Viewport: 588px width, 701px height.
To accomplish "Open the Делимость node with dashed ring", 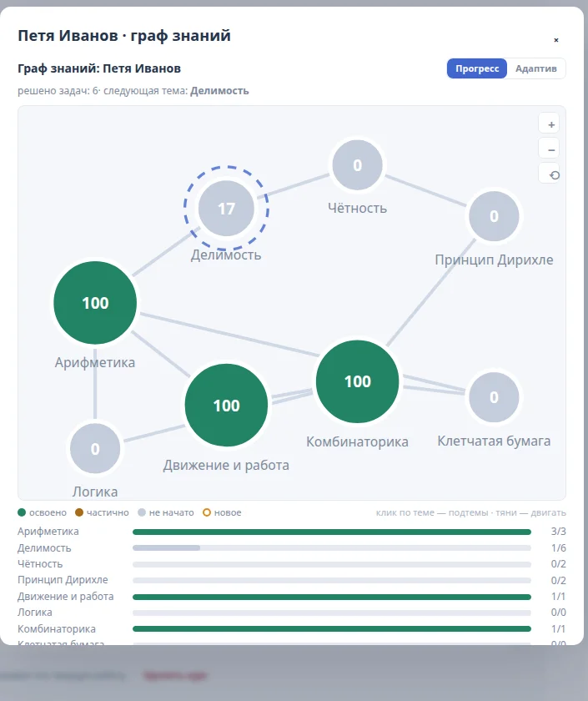I will tap(227, 209).
